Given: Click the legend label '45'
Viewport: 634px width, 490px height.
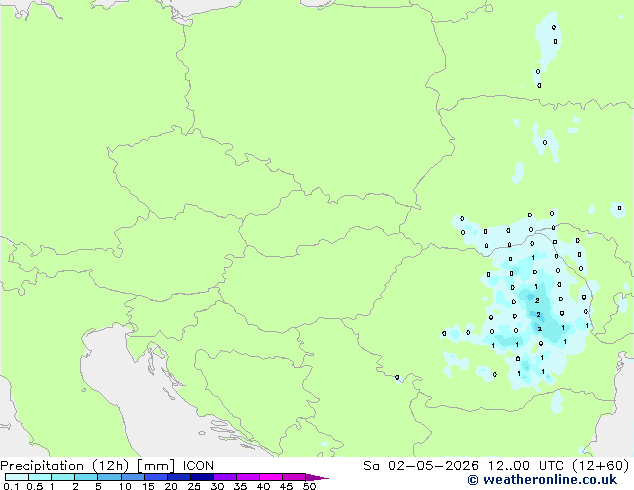Looking at the screenshot, I should [286, 486].
